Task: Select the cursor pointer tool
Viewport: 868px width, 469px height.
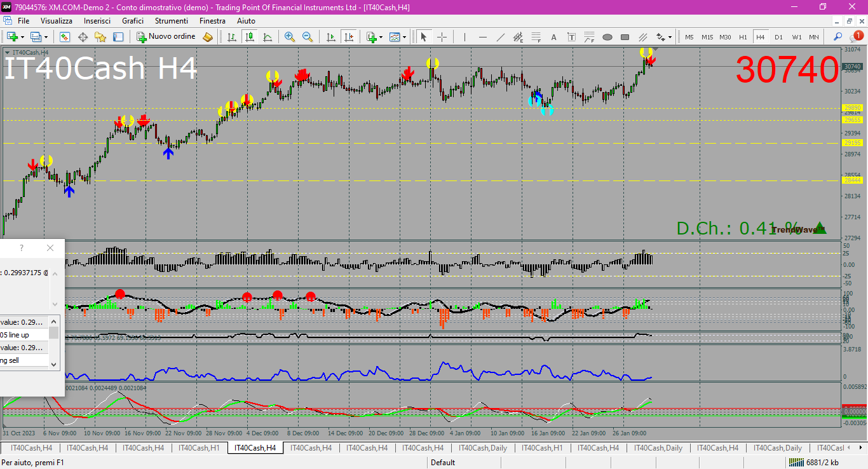Action: [x=424, y=37]
